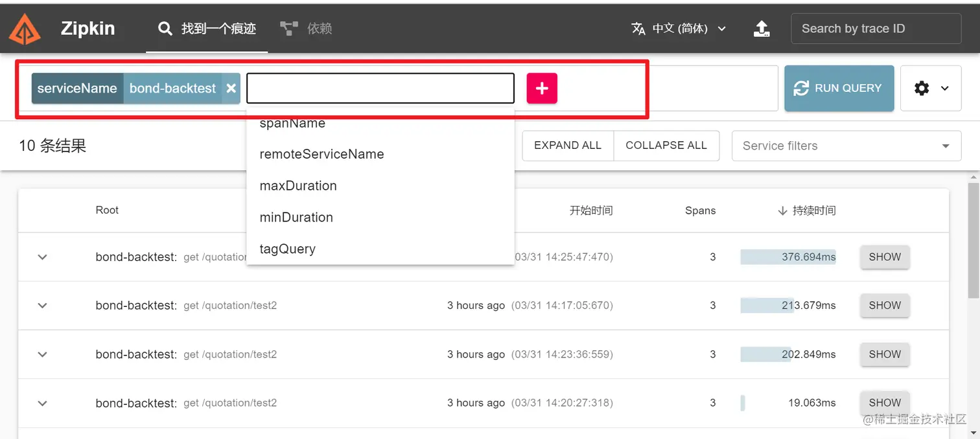
Task: Sort by the 持续时间 duration column
Action: pos(807,210)
